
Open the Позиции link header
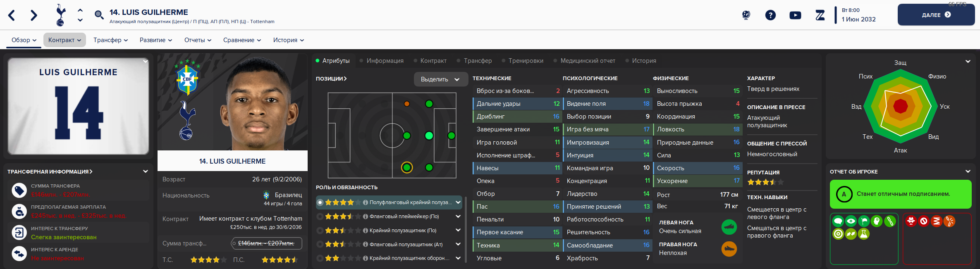(331, 79)
